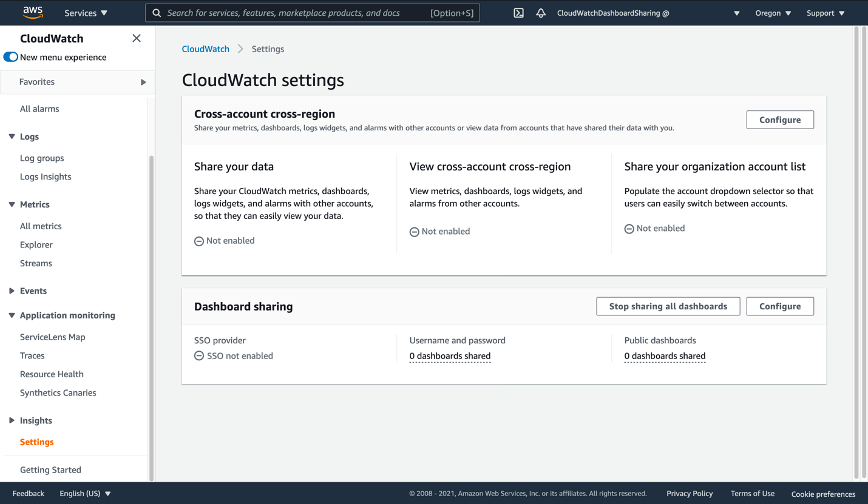Viewport: 868px width, 504px height.
Task: Click Stop sharing all dashboards
Action: point(668,306)
